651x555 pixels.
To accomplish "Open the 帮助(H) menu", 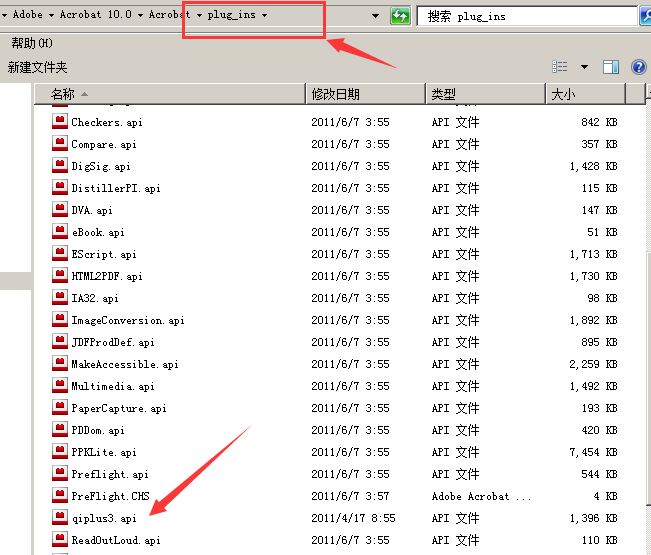I will click(32, 43).
